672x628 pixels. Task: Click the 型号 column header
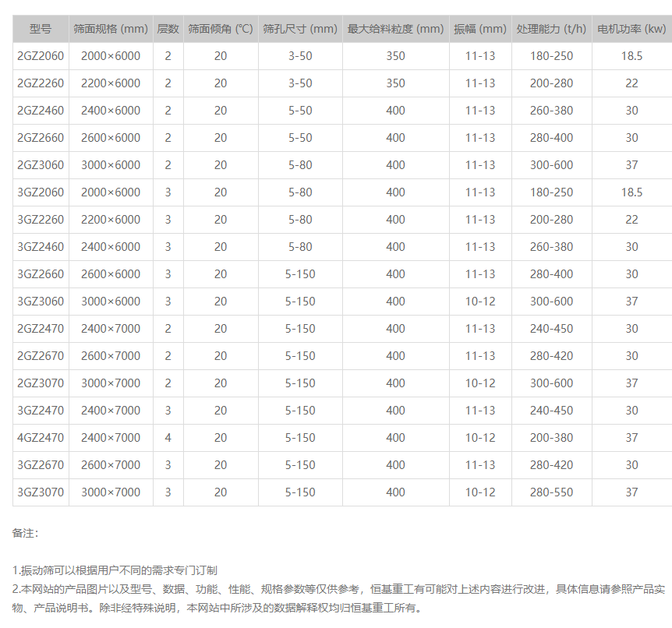pos(41,29)
